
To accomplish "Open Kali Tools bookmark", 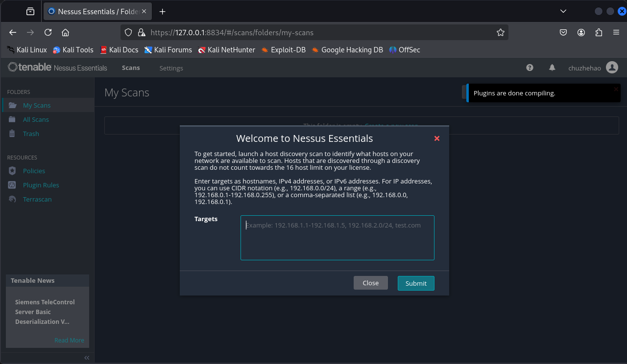I will (x=73, y=50).
